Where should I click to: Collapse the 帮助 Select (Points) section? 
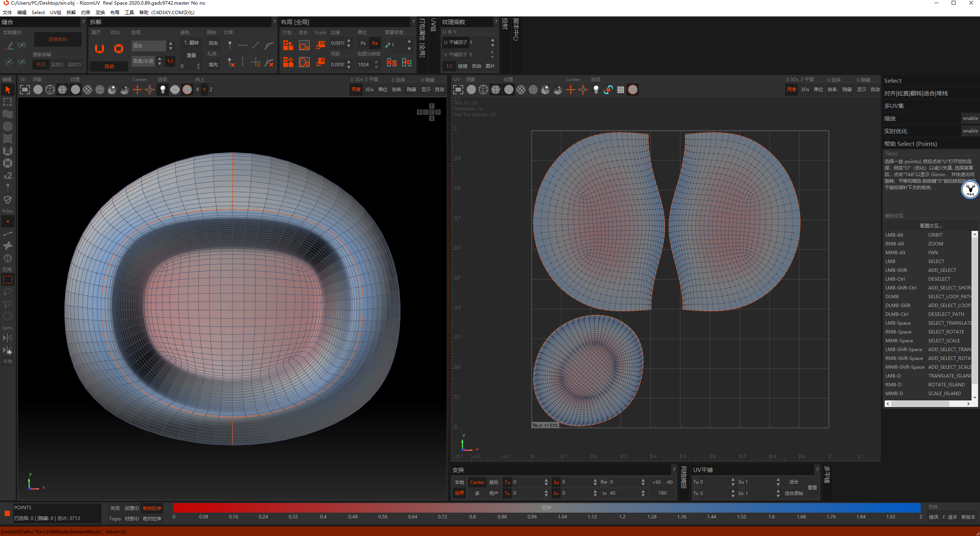pos(931,144)
